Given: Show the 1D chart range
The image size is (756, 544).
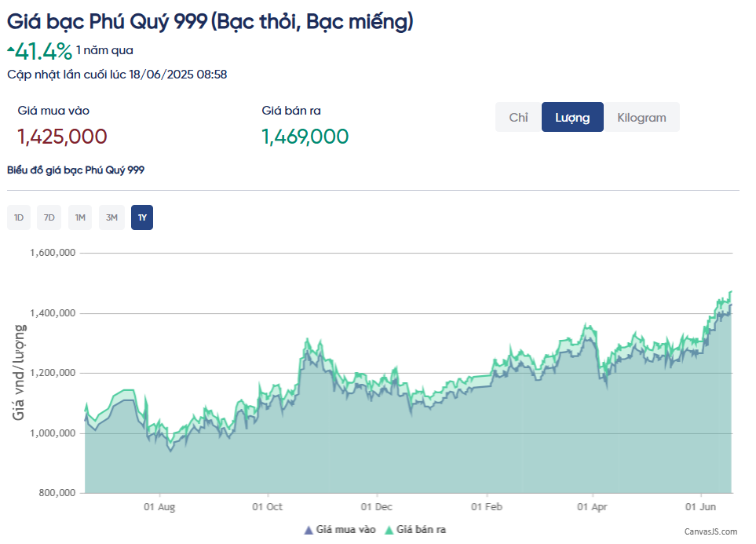Looking at the screenshot, I should pyautogui.click(x=19, y=217).
